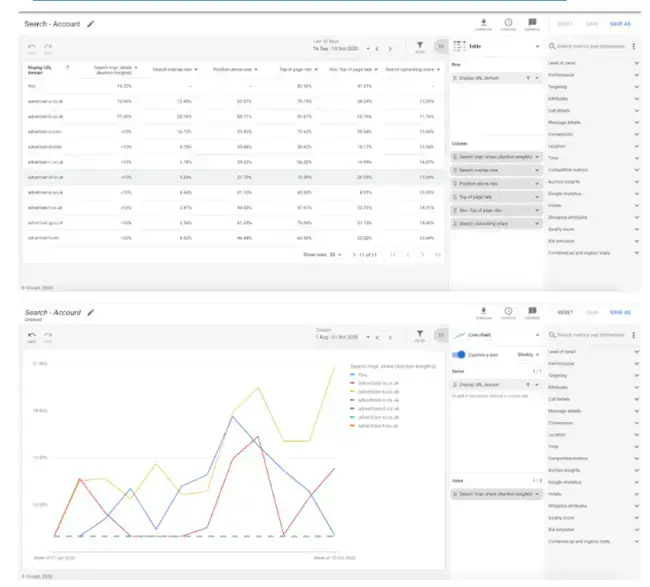Viewport: 650px width, 587px height.
Task: Open the Weekly interval dropdown
Action: [528, 354]
